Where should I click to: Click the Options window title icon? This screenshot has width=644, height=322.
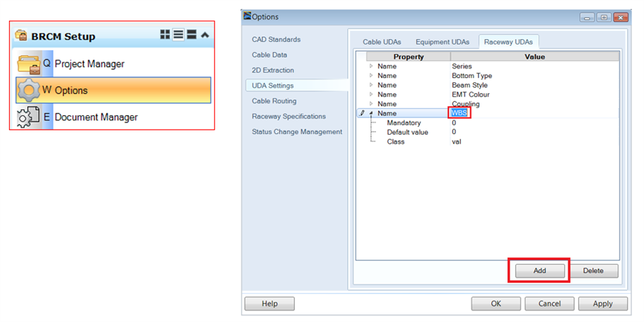(x=247, y=16)
